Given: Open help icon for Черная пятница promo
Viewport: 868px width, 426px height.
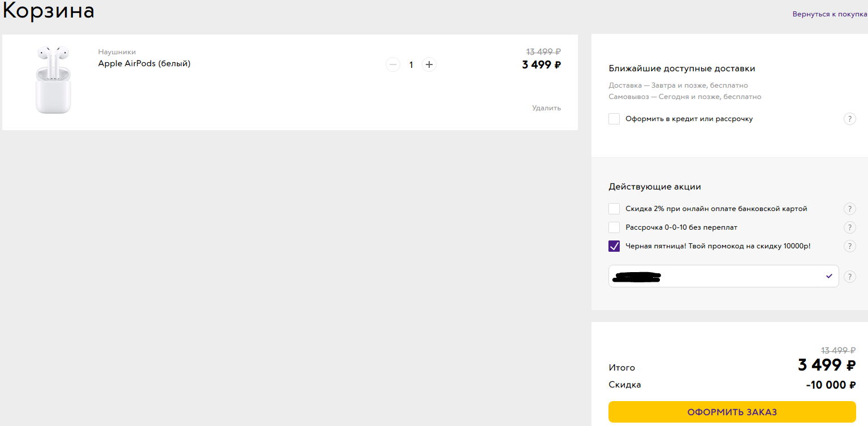Looking at the screenshot, I should [x=849, y=246].
